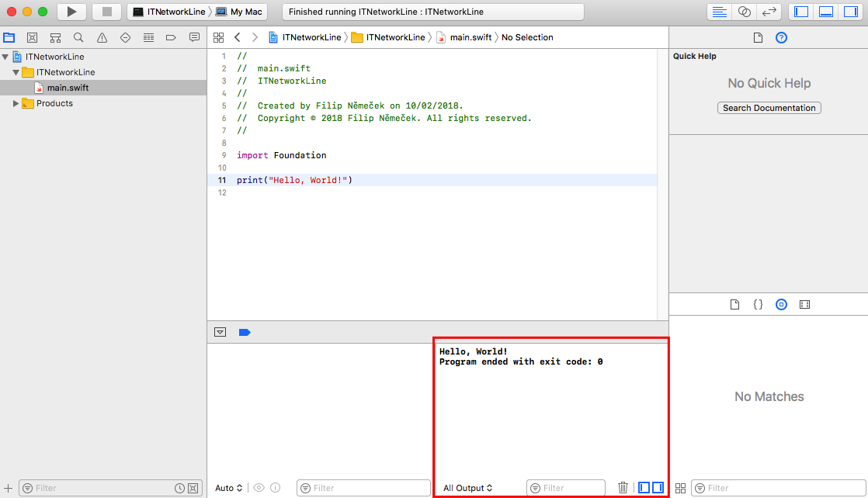
Task: Click the Run (play) button
Action: click(71, 12)
